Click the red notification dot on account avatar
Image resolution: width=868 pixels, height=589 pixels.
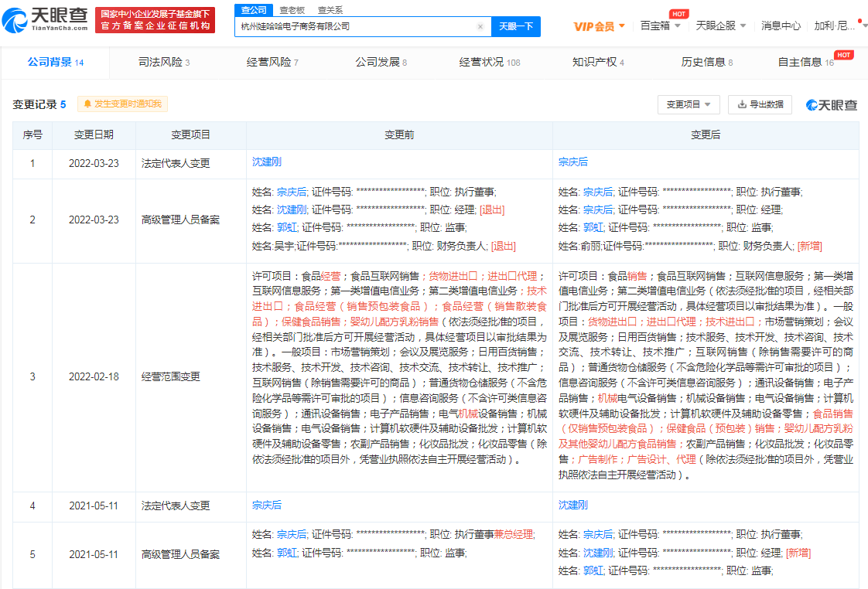pyautogui.click(x=860, y=20)
